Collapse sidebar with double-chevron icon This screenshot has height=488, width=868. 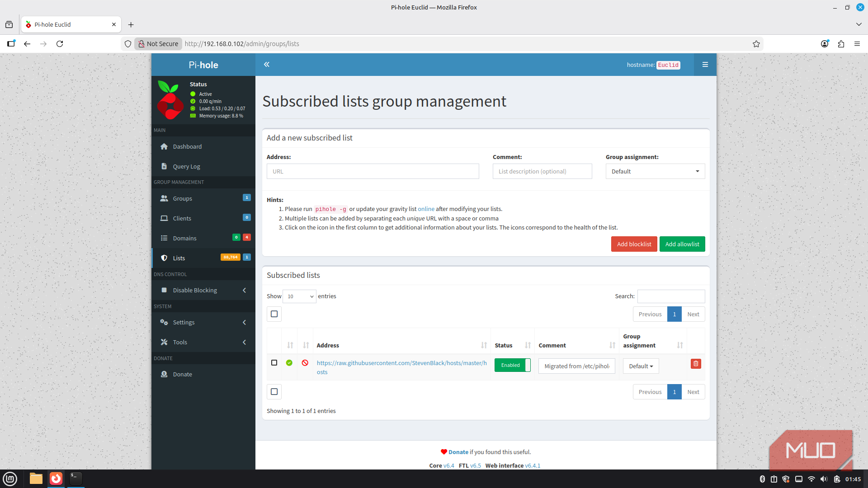(x=267, y=65)
